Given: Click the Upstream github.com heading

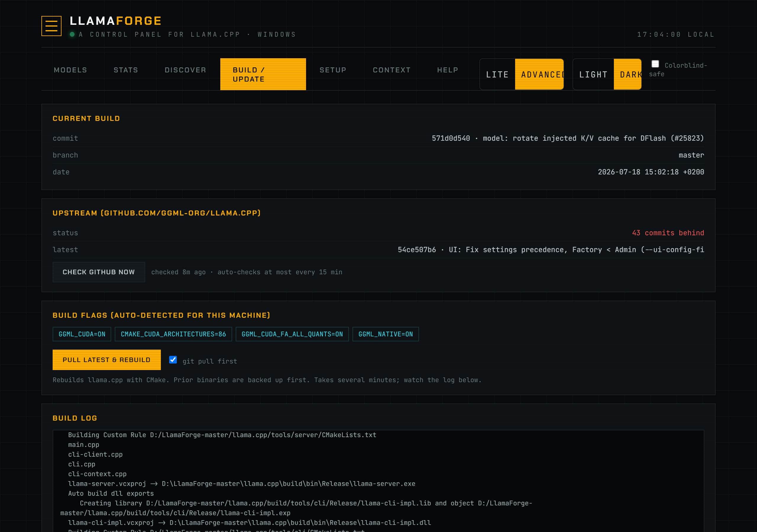Looking at the screenshot, I should 157,213.
